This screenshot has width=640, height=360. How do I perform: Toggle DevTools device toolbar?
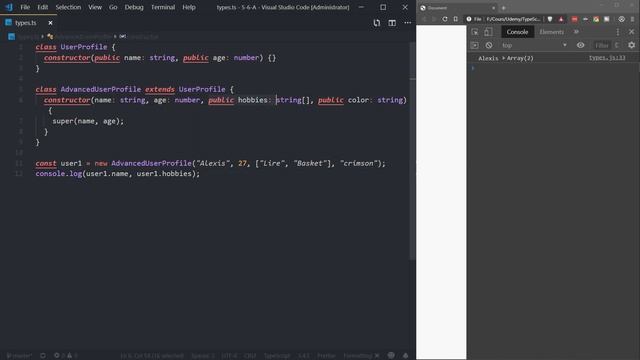pos(488,32)
